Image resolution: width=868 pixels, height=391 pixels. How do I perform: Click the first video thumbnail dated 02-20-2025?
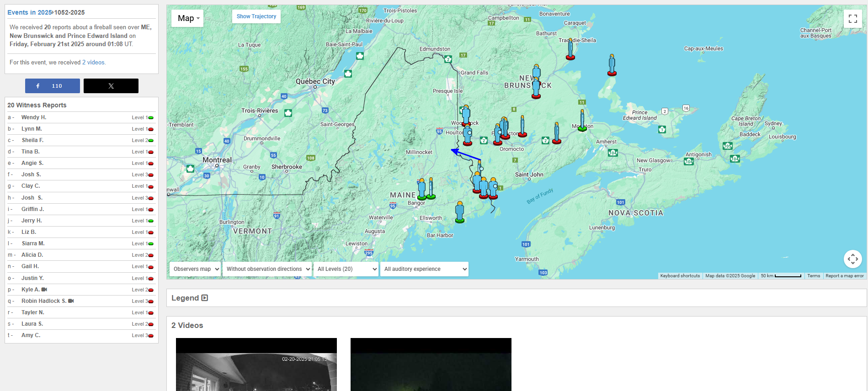pos(256,365)
